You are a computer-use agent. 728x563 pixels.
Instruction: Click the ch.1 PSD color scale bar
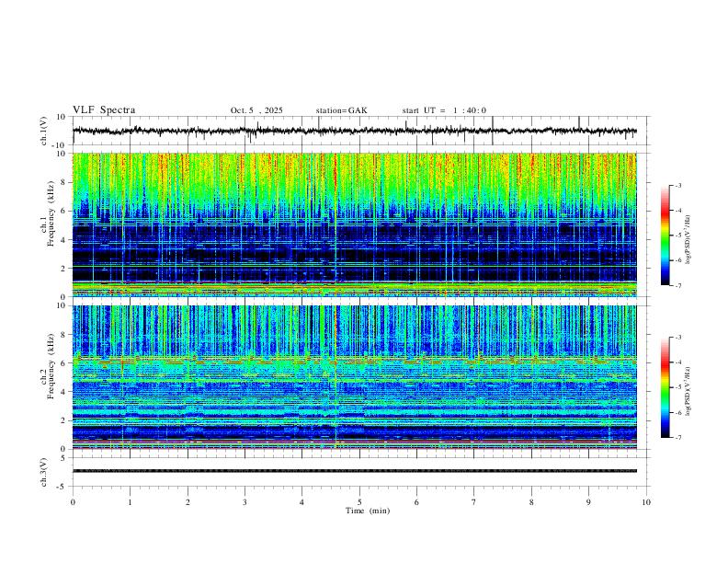coord(665,236)
